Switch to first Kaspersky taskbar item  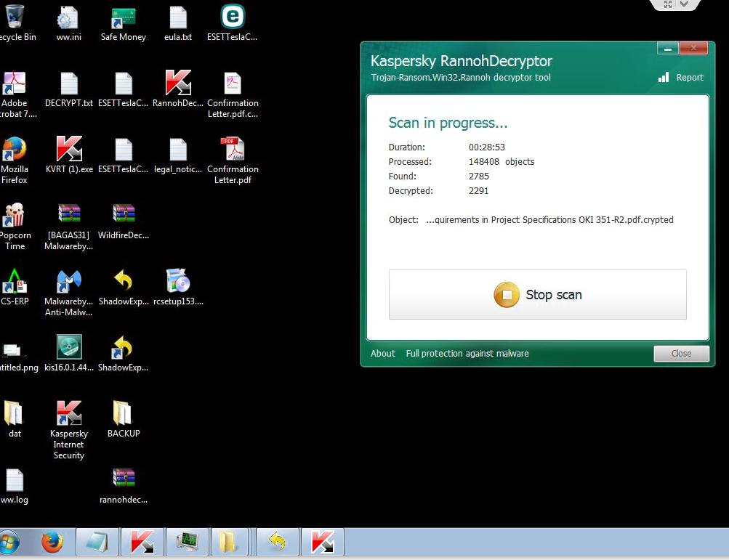tap(142, 542)
